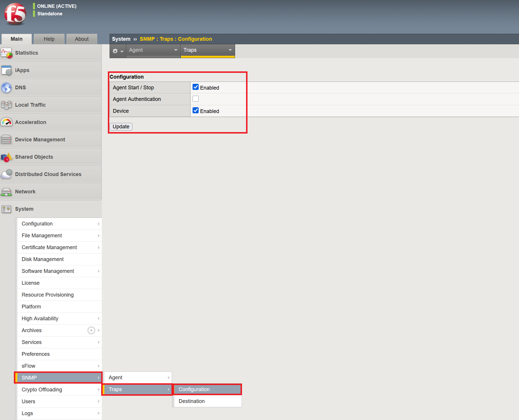
Task: Open the gear settings menu in SNMP toolbar
Action: pos(118,51)
